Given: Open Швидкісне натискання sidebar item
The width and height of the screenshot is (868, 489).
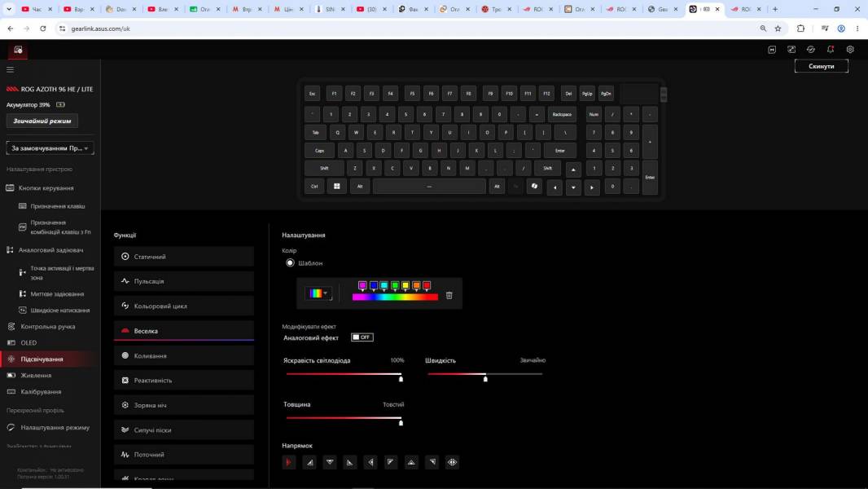Looking at the screenshot, I should 59,311.
